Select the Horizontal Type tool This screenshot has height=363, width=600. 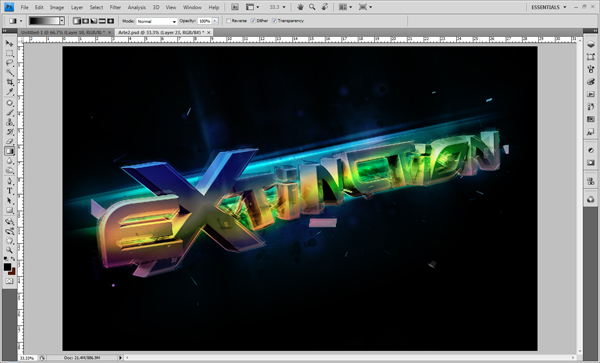[9, 190]
